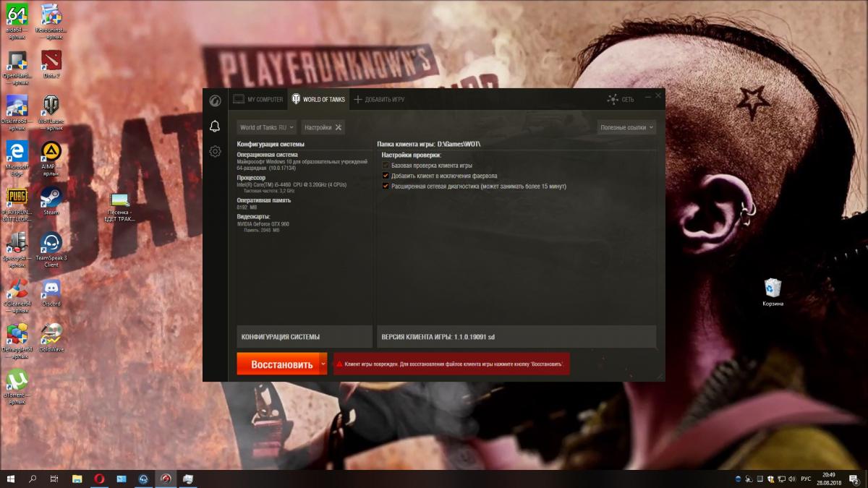The width and height of the screenshot is (868, 488).
Task: Open Action Center notification icon
Action: (x=854, y=479)
